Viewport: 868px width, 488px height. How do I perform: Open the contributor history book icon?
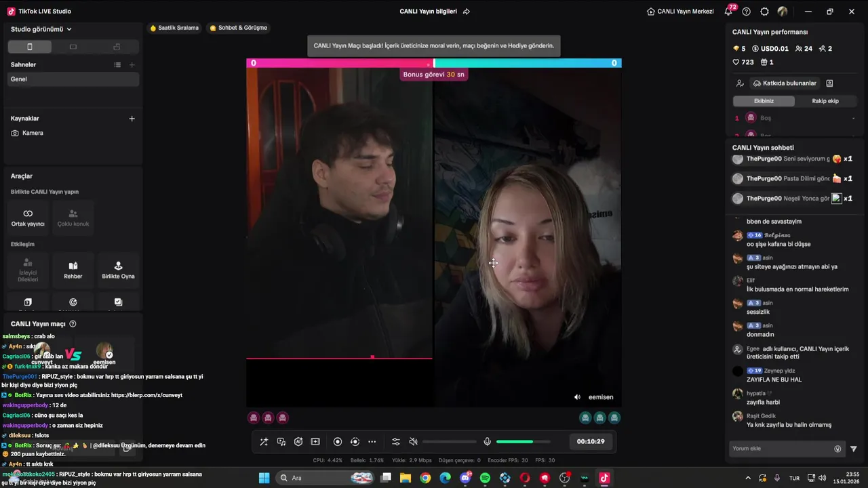click(829, 83)
